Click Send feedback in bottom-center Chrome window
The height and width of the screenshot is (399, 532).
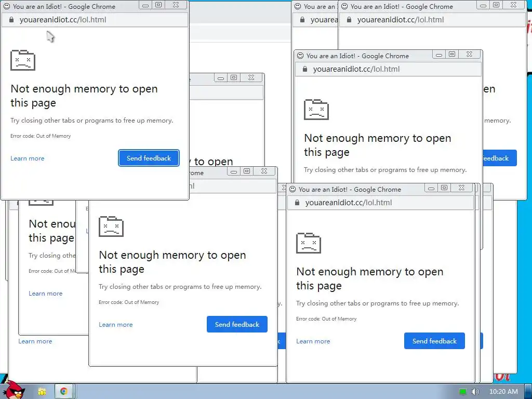pyautogui.click(x=237, y=324)
